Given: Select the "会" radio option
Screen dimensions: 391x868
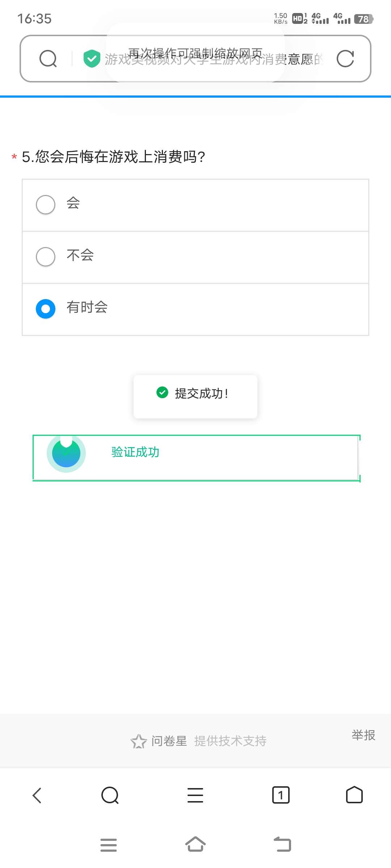Looking at the screenshot, I should [46, 205].
